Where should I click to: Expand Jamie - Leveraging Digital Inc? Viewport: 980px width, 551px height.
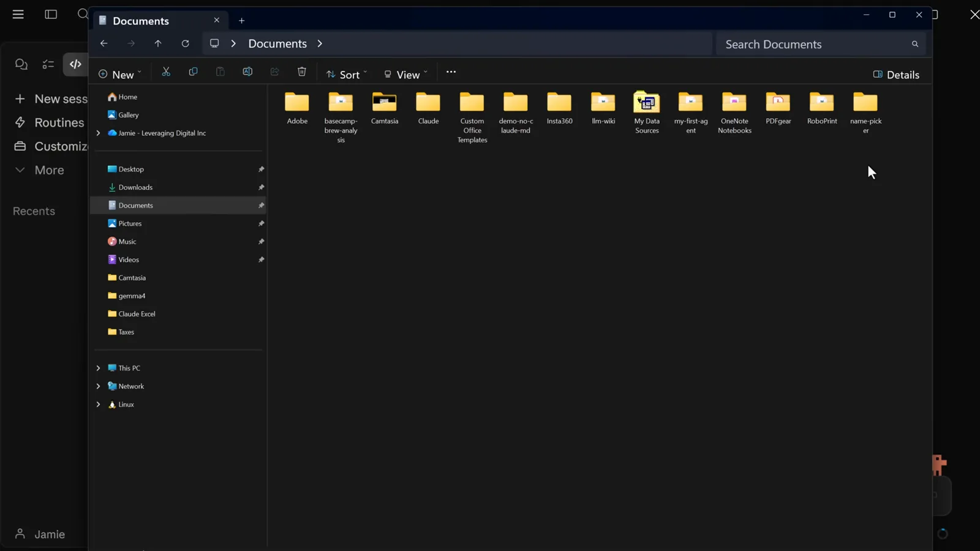[98, 133]
